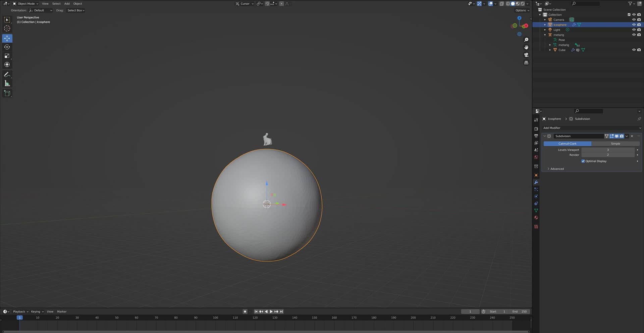Expand the Advanced section of Subdivision
644x333 pixels.
coord(557,169)
